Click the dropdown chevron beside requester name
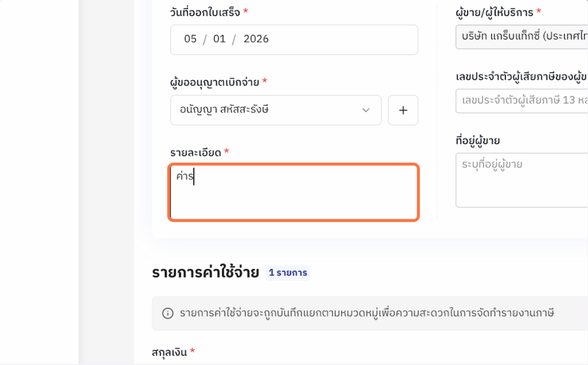The image size is (588, 365). 366,110
